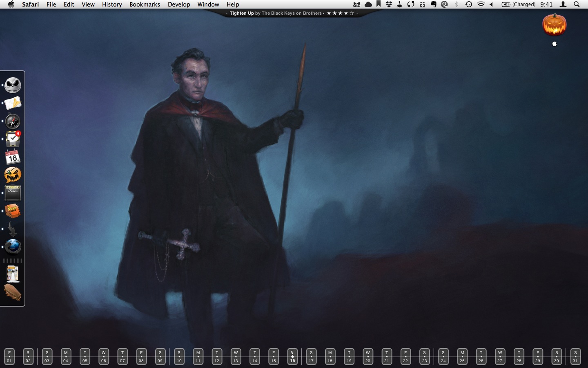The image size is (588, 368).
Task: Launch the jack-o-lantern app in dock
Action: (x=13, y=175)
